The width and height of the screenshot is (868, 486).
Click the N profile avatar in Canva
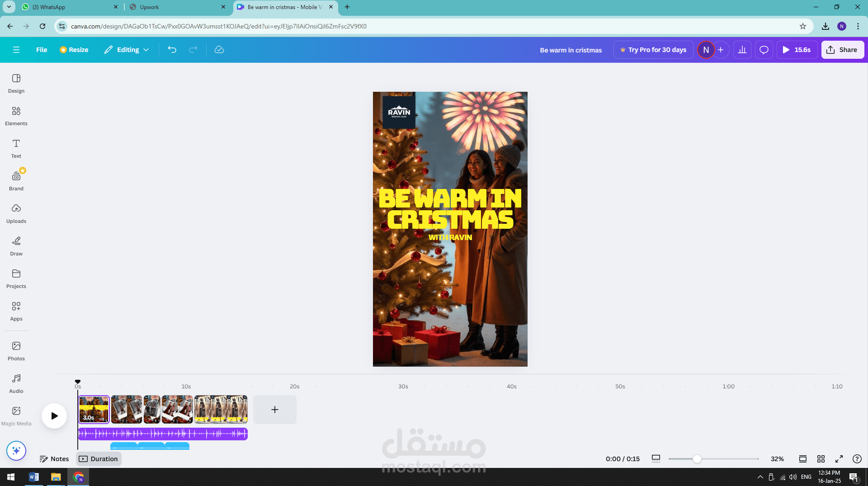pyautogui.click(x=706, y=50)
